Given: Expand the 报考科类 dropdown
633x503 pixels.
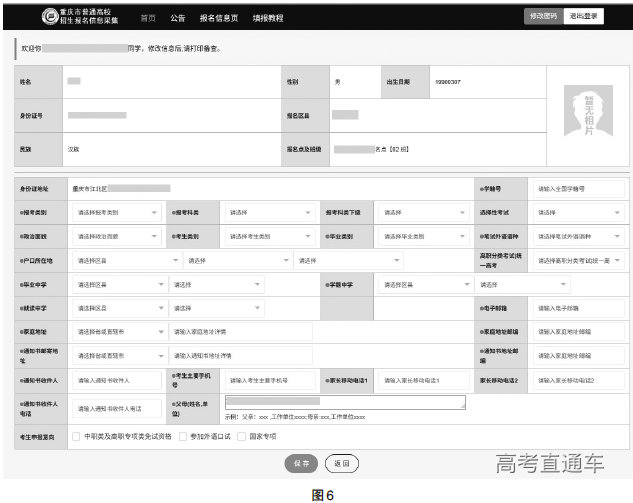Looking at the screenshot, I should coord(269,212).
